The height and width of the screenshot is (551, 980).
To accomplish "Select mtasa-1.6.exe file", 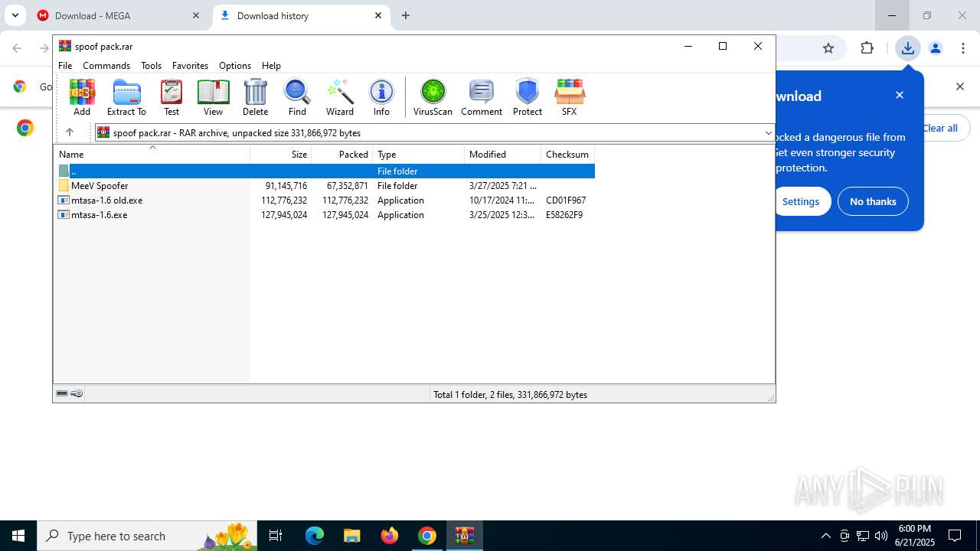I will point(325,214).
